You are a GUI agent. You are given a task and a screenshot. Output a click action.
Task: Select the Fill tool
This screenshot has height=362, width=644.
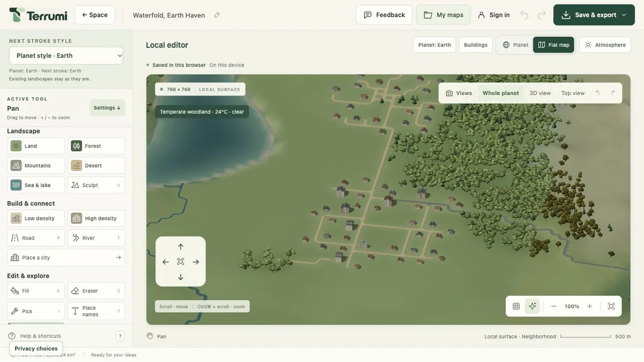coord(36,291)
